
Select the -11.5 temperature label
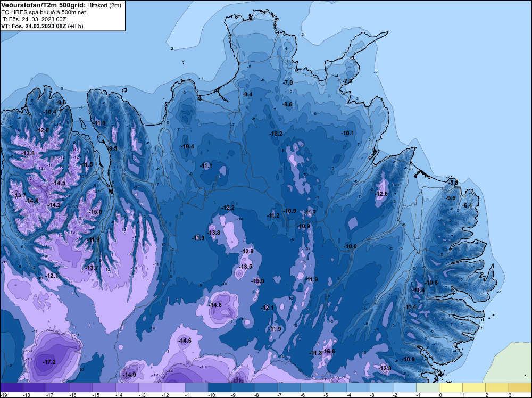point(86,164)
